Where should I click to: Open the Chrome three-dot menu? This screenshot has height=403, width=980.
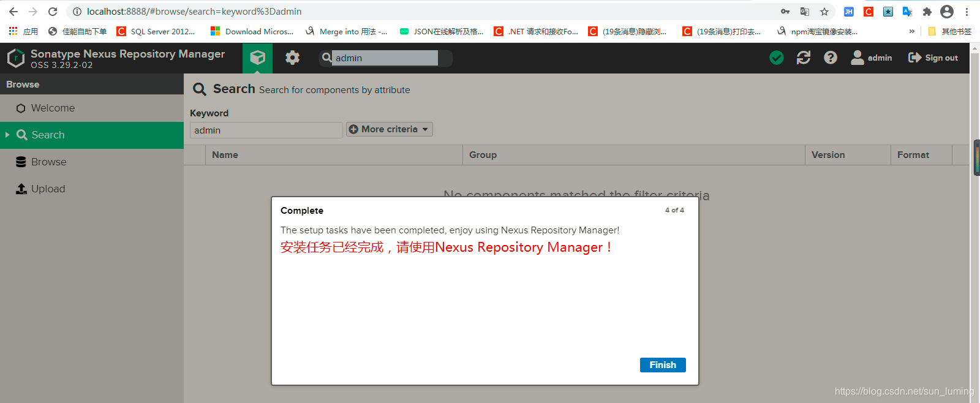tap(967, 12)
